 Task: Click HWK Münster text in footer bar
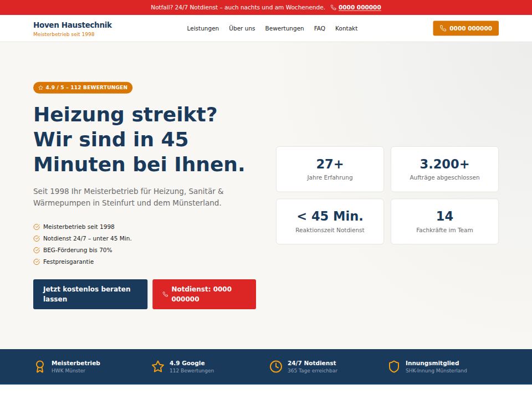point(68,371)
